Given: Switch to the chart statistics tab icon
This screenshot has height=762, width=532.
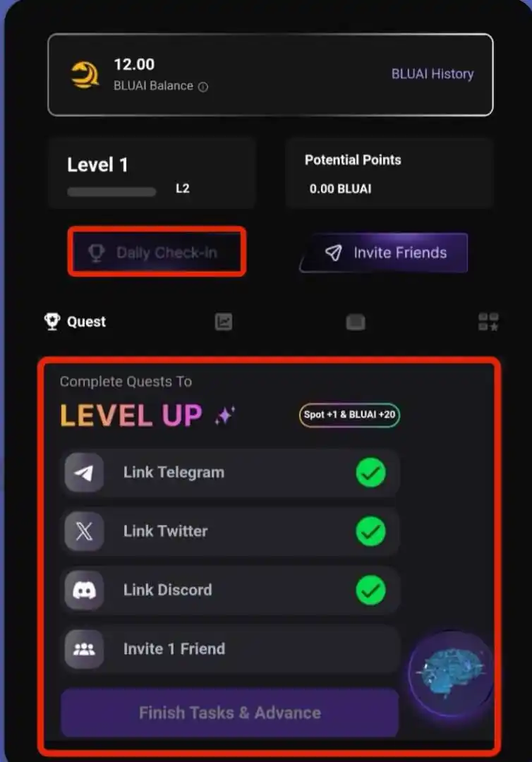Looking at the screenshot, I should tap(224, 322).
